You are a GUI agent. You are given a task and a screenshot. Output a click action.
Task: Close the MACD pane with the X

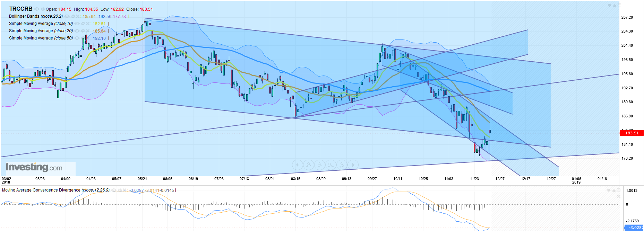(x=619, y=196)
